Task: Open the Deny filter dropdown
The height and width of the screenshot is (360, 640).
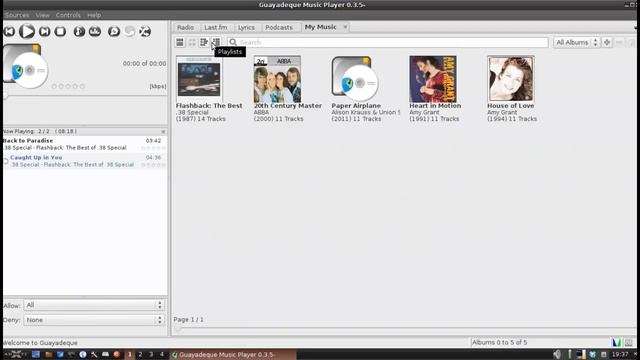Action: point(94,320)
